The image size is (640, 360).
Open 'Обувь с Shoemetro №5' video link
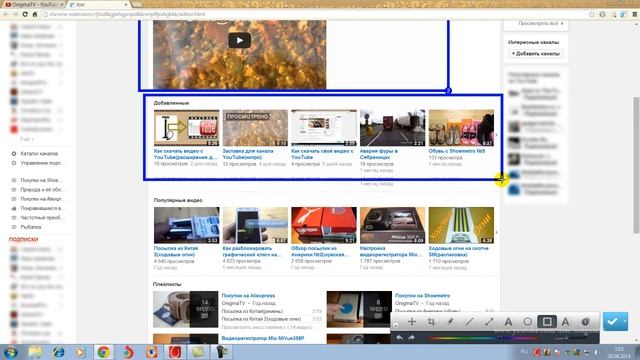tap(457, 151)
